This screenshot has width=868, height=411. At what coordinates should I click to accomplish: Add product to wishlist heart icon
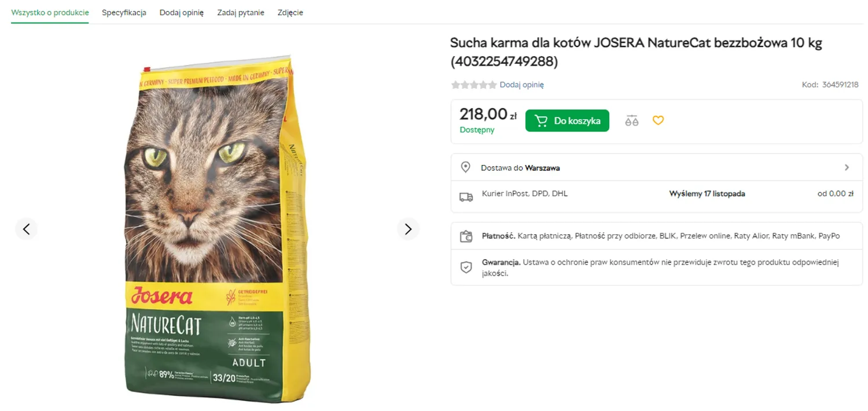pos(658,120)
